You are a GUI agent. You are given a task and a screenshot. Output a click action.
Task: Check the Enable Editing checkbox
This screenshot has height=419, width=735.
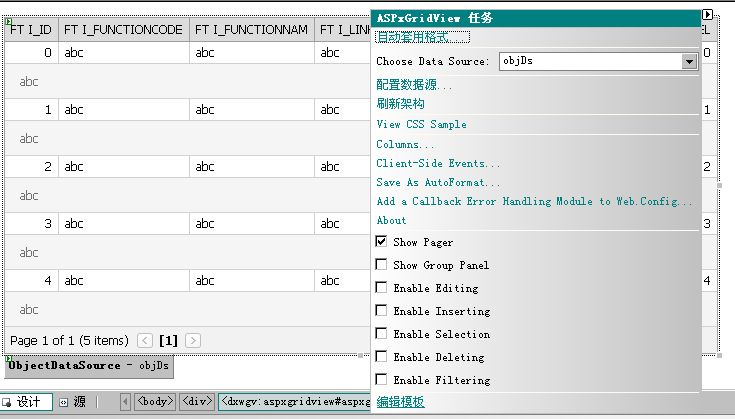click(381, 288)
